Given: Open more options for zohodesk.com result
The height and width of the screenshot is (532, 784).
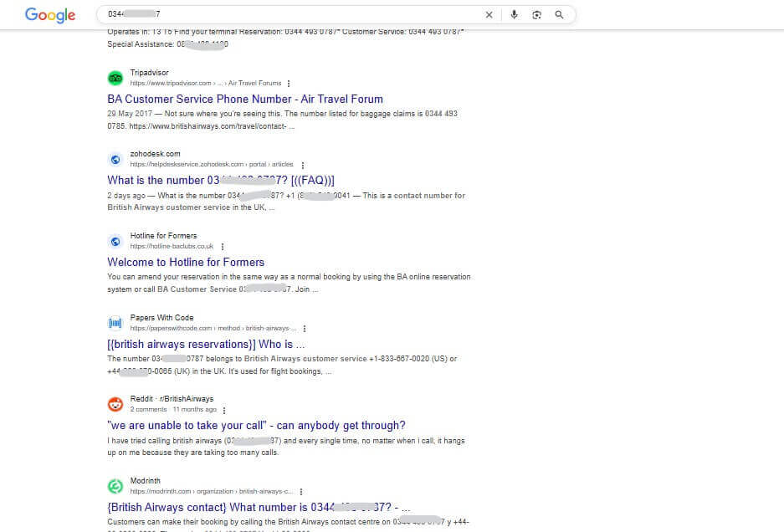Looking at the screenshot, I should [x=303, y=165].
